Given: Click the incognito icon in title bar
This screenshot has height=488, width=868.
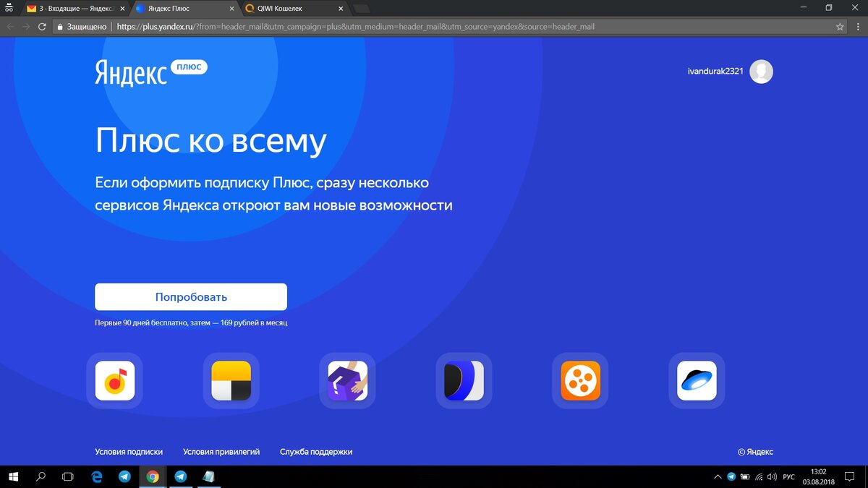Looking at the screenshot, I should (x=9, y=8).
